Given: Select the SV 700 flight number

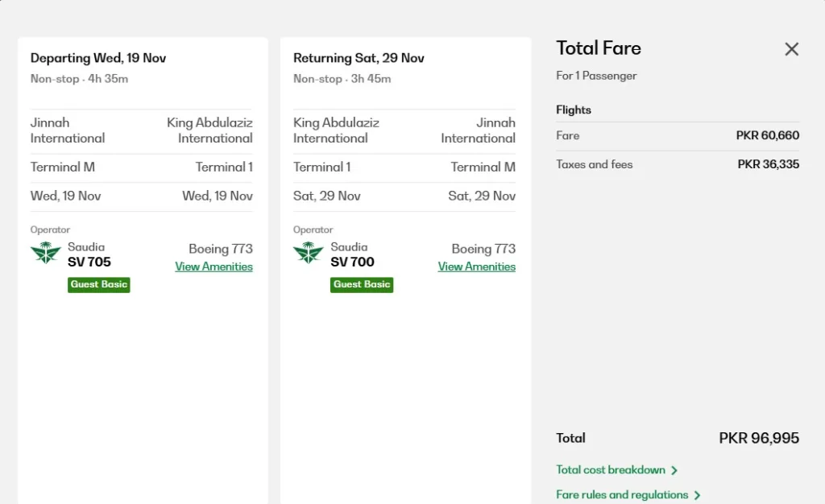Looking at the screenshot, I should (352, 262).
